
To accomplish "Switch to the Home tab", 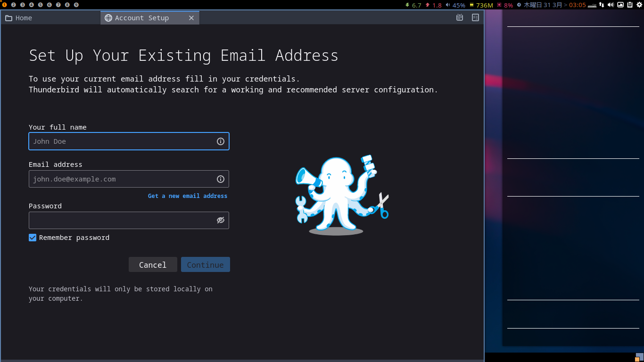I will [x=50, y=18].
